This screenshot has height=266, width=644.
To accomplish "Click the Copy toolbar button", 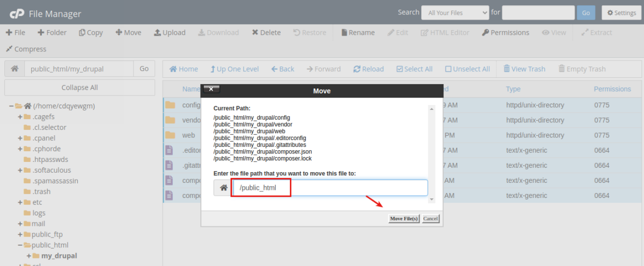I will point(91,32).
